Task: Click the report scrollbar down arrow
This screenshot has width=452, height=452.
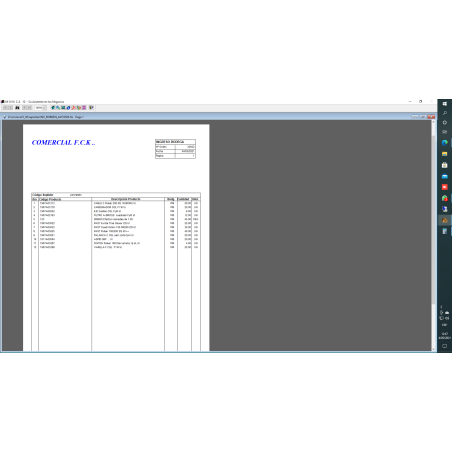Action: coord(433,349)
